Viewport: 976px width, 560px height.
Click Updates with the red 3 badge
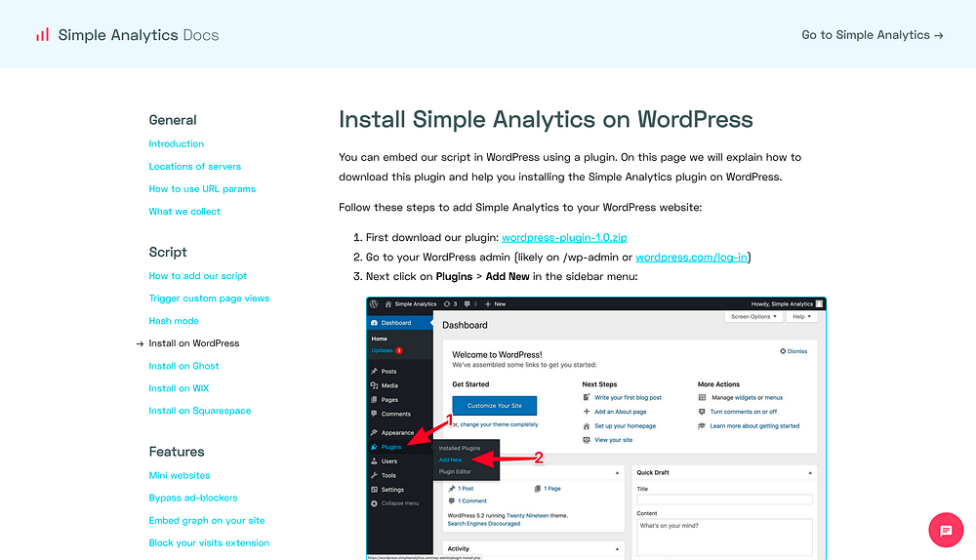pos(386,350)
